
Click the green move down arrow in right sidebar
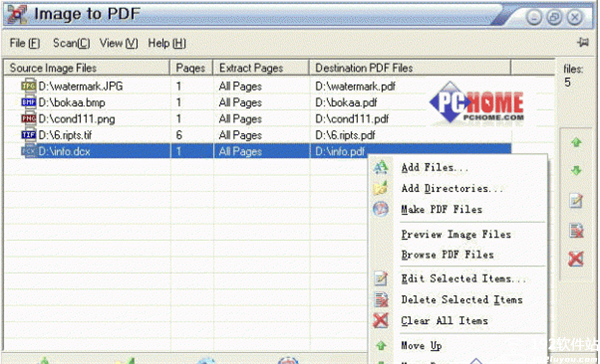tap(576, 170)
